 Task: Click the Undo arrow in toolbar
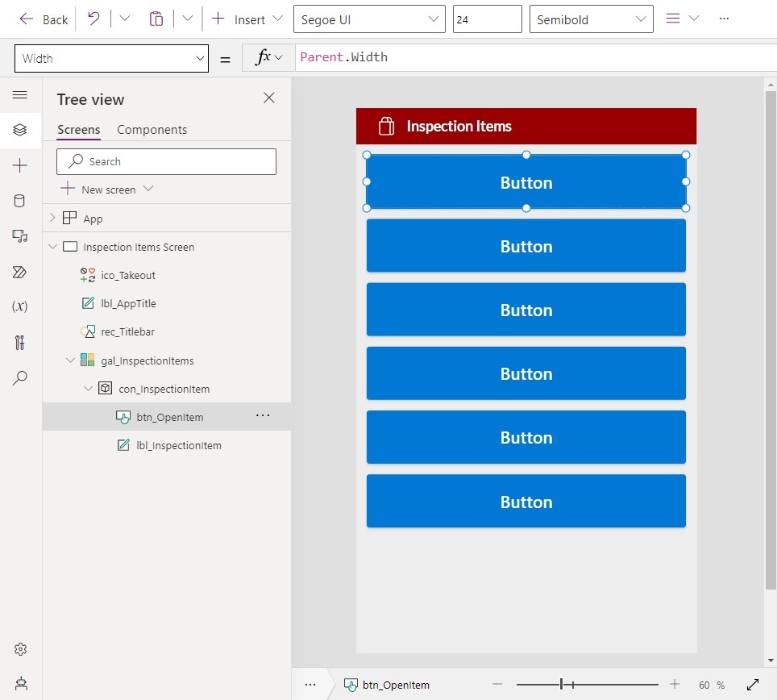93,19
